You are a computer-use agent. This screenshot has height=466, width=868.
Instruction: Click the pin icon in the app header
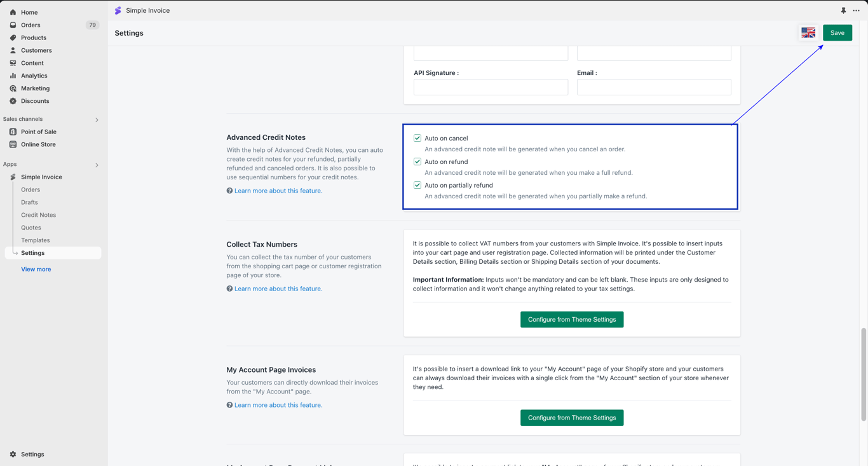tap(843, 11)
